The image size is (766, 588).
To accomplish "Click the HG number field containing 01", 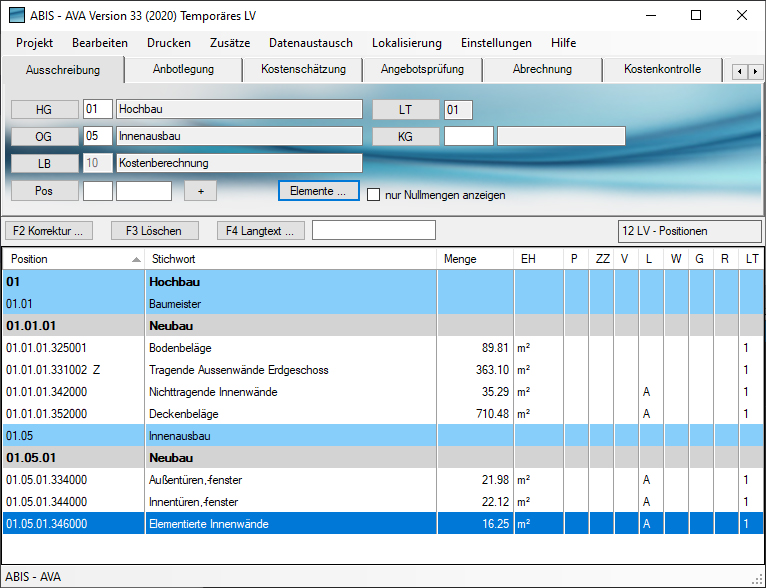I will tap(98, 109).
